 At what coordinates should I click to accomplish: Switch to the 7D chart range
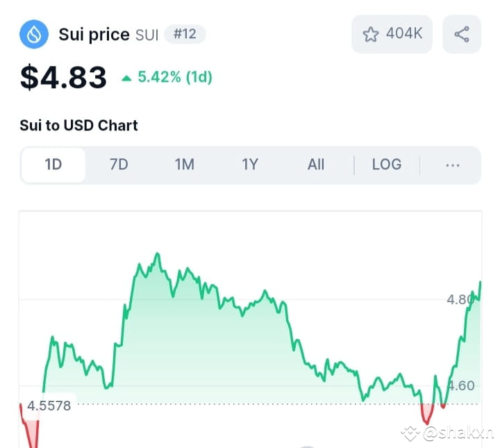119,165
